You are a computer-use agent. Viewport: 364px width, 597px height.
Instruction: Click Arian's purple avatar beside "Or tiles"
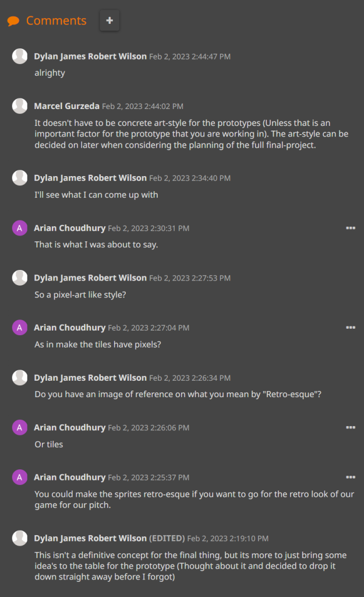tap(20, 427)
